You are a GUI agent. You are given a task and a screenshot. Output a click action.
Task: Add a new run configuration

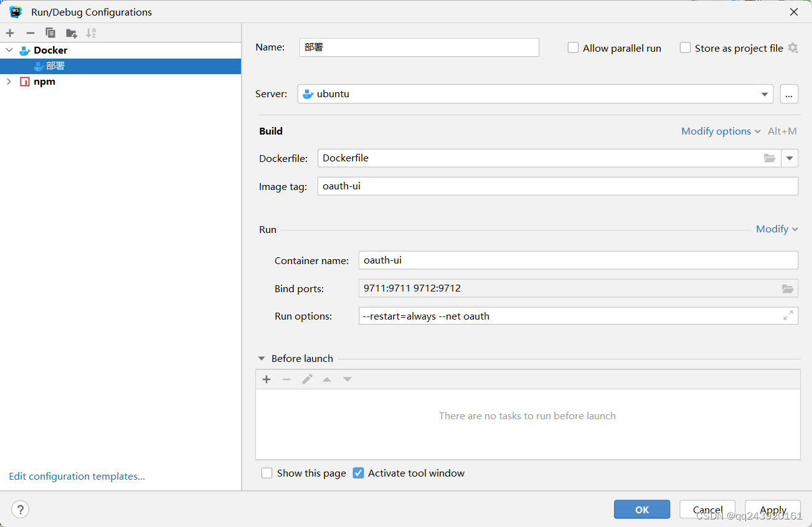(x=9, y=32)
